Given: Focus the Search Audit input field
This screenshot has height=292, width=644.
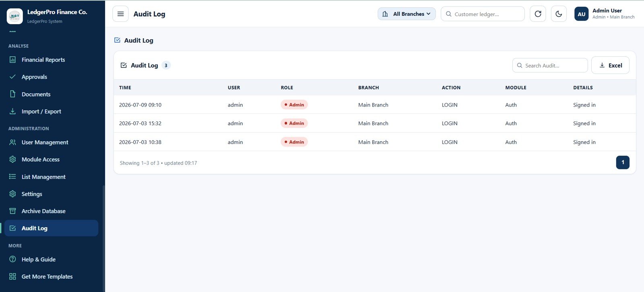Looking at the screenshot, I should (550, 65).
